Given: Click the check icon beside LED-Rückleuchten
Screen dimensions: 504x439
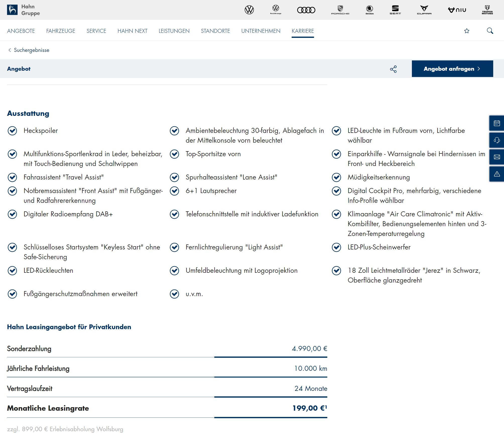Looking at the screenshot, I should pos(12,271).
